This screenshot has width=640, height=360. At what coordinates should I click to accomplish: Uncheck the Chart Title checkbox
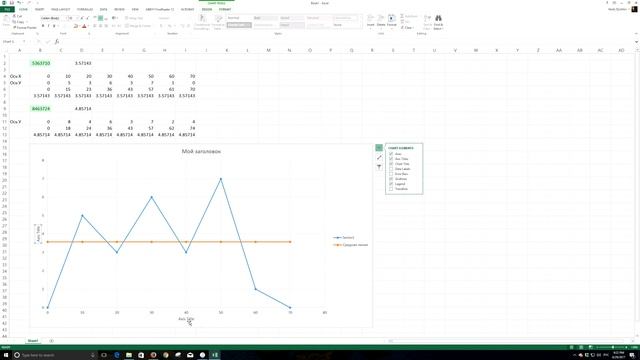pyautogui.click(x=391, y=164)
